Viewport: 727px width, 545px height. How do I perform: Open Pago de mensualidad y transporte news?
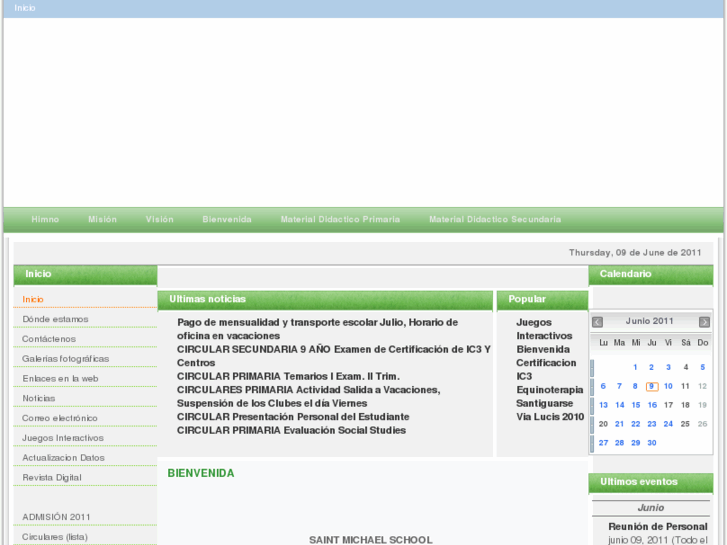[318, 329]
